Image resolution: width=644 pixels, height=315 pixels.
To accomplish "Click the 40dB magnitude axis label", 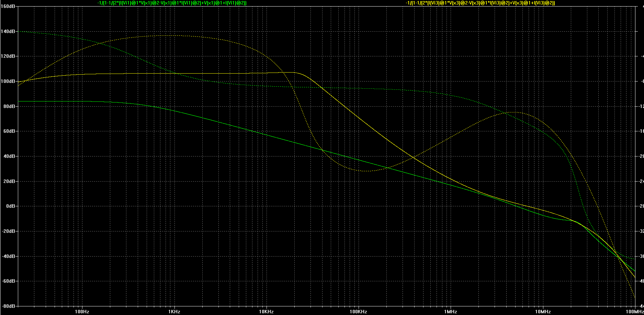I will 9,156.
